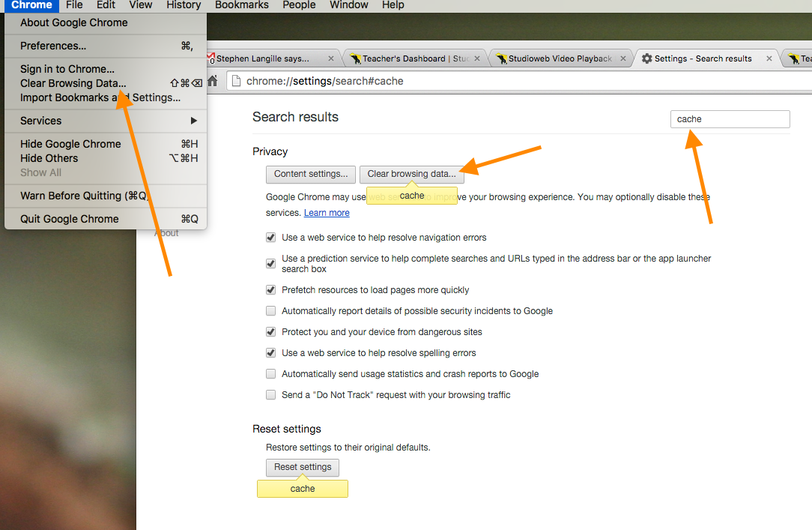Open the Bookmarks menu
Viewport: 812px width, 530px height.
(x=242, y=5)
